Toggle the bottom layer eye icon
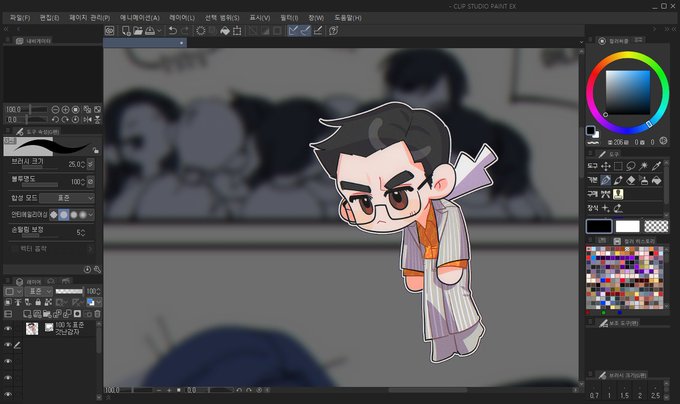This screenshot has width=680, height=404. [8, 394]
